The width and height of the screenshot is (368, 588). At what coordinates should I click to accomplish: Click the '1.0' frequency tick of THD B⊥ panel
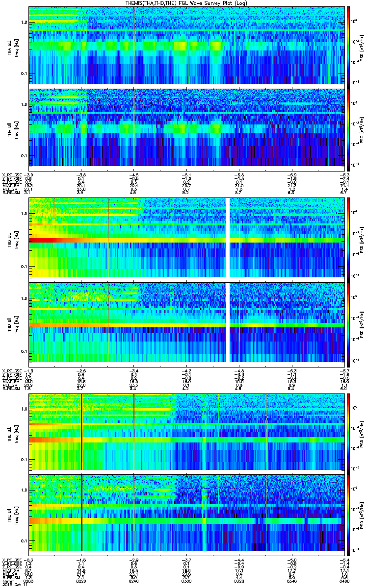click(x=24, y=214)
